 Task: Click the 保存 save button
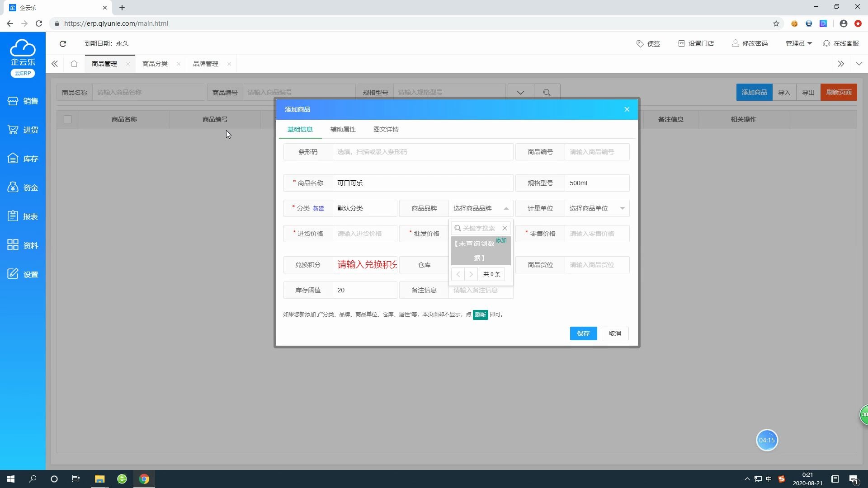pyautogui.click(x=583, y=333)
